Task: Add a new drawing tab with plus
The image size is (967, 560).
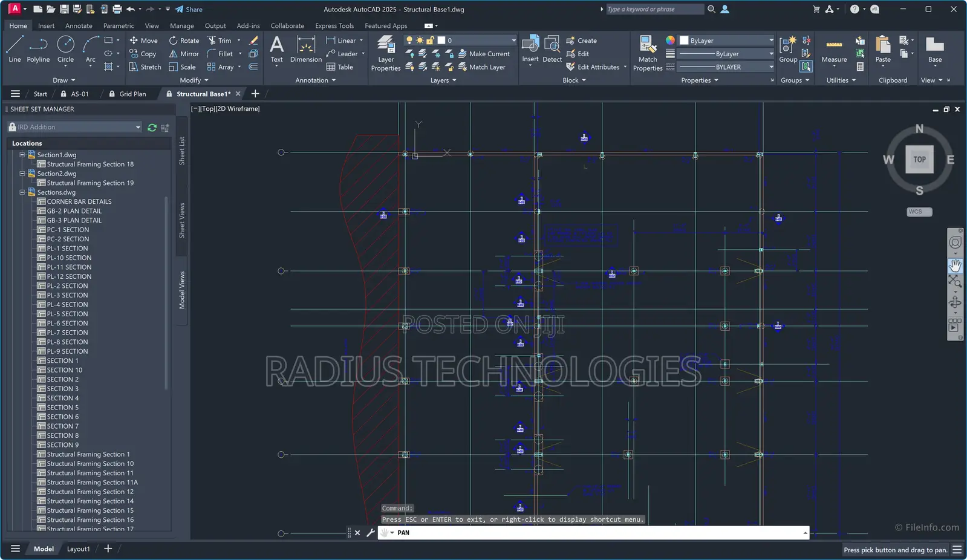Action: click(255, 94)
